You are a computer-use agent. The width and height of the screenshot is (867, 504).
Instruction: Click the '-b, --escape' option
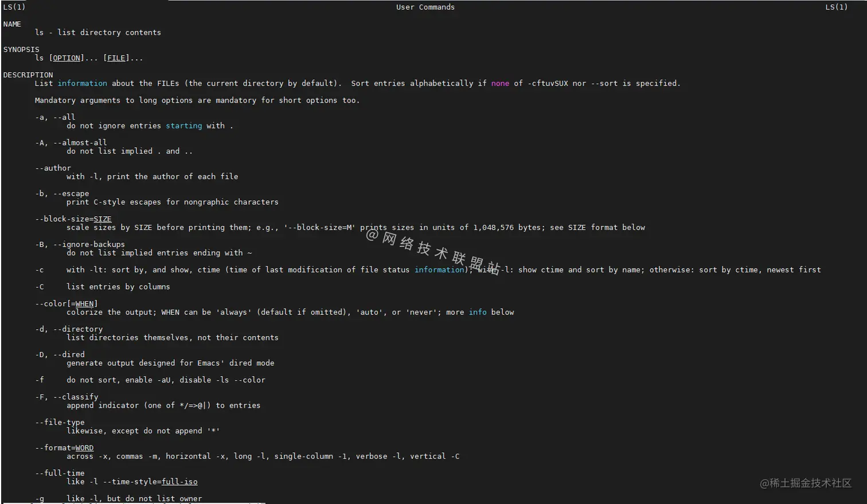(62, 193)
